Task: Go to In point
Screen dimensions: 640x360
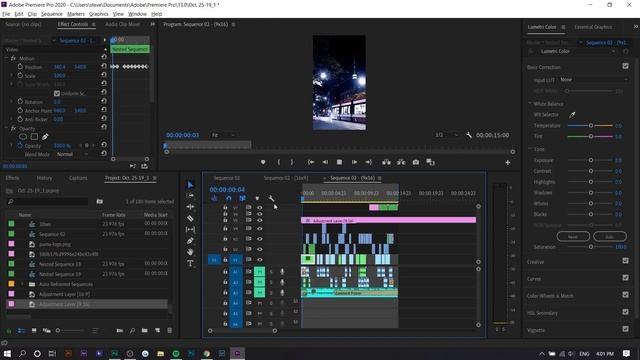Action: (311, 162)
